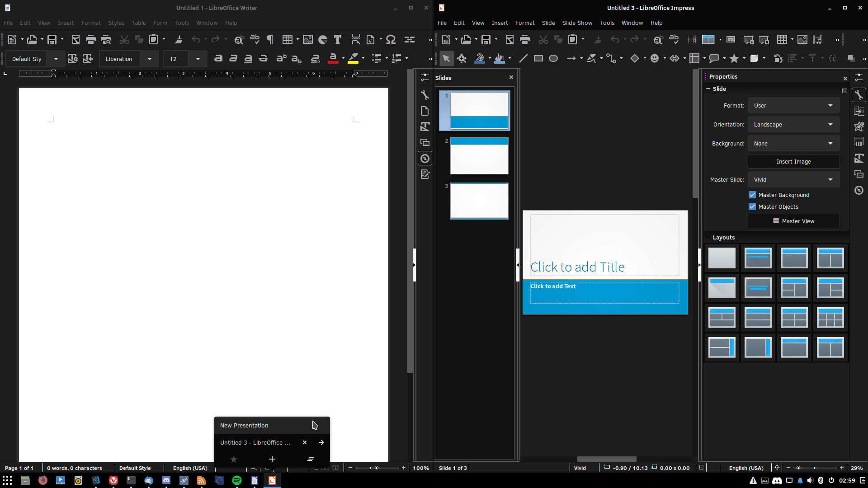Viewport: 868px width, 488px height.
Task: Toggle Subscript in Writer toolbar
Action: pyautogui.click(x=297, y=58)
